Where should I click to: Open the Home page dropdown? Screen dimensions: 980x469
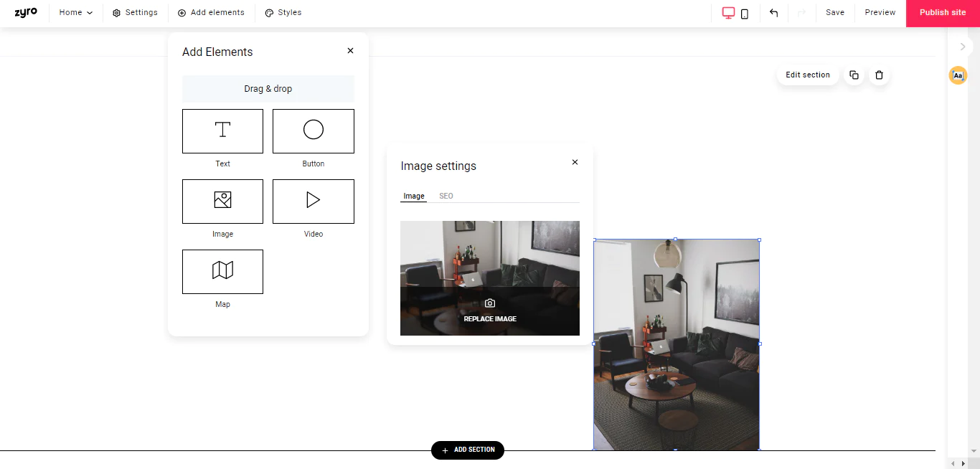coord(76,13)
